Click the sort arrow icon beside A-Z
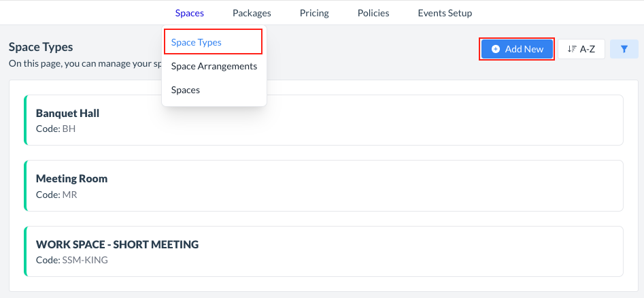The height and width of the screenshot is (298, 644). 571,49
